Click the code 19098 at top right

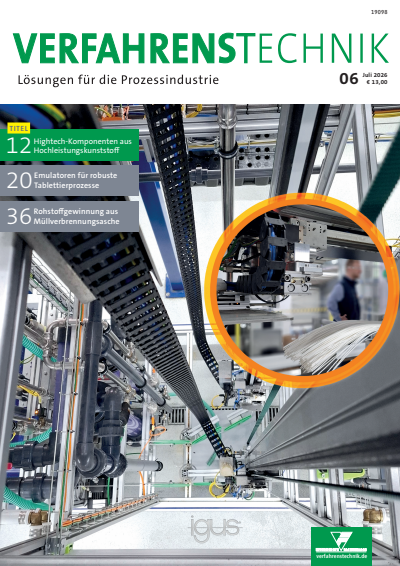(379, 12)
